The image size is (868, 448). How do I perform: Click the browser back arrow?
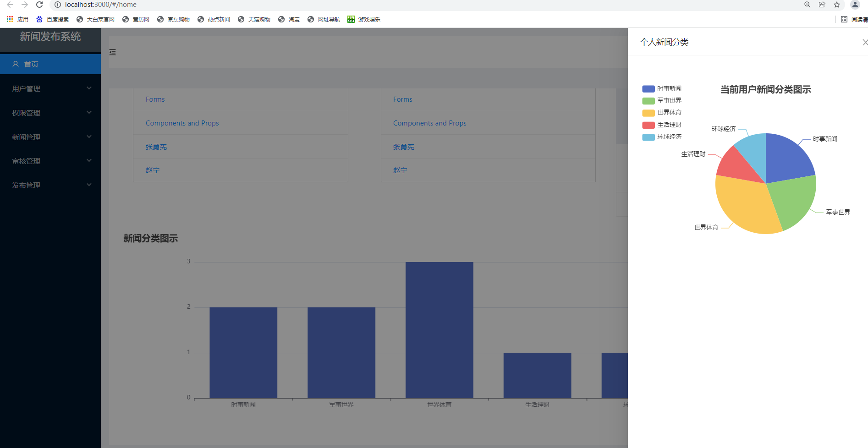[10, 5]
